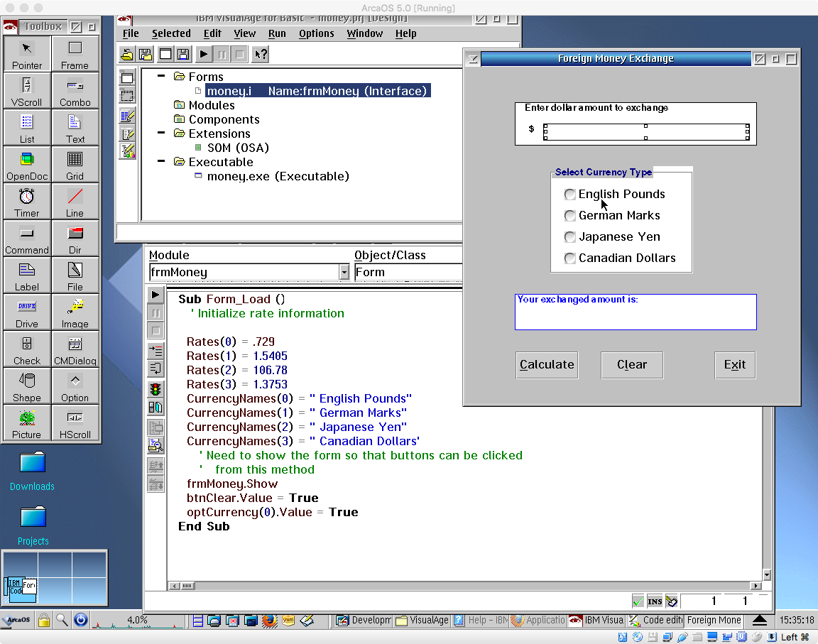Select money.i form in project tree
The image size is (818, 644).
(317, 91)
